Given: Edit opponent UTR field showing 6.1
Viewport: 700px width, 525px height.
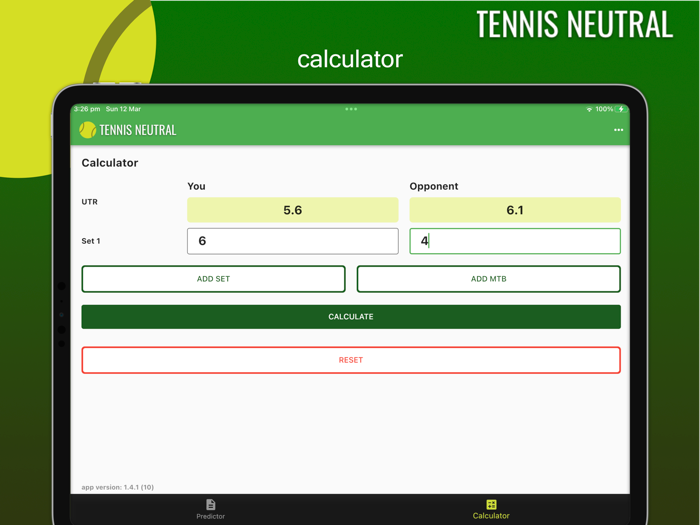Looking at the screenshot, I should click(x=515, y=210).
